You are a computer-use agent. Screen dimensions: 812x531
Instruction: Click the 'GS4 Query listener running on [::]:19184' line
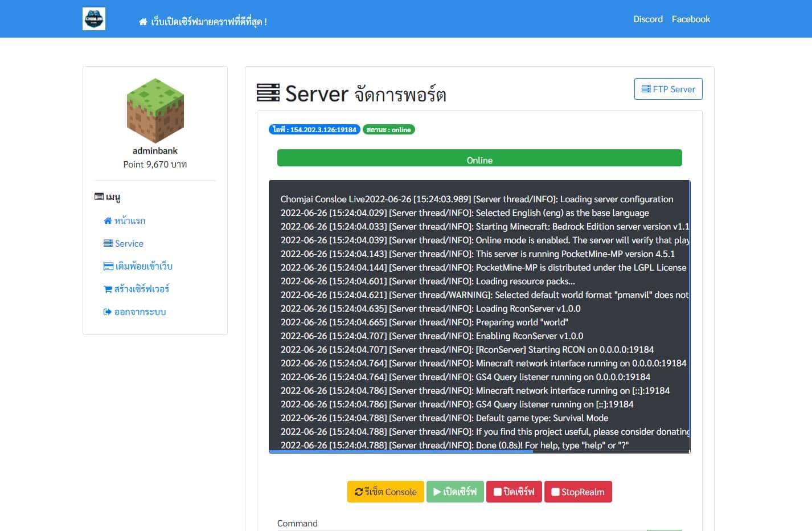point(457,404)
